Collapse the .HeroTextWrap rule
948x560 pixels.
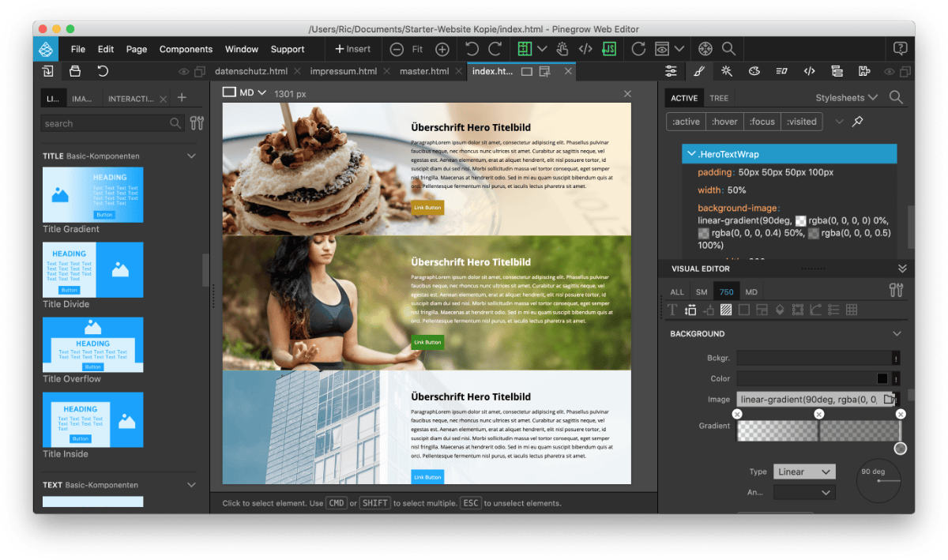691,153
